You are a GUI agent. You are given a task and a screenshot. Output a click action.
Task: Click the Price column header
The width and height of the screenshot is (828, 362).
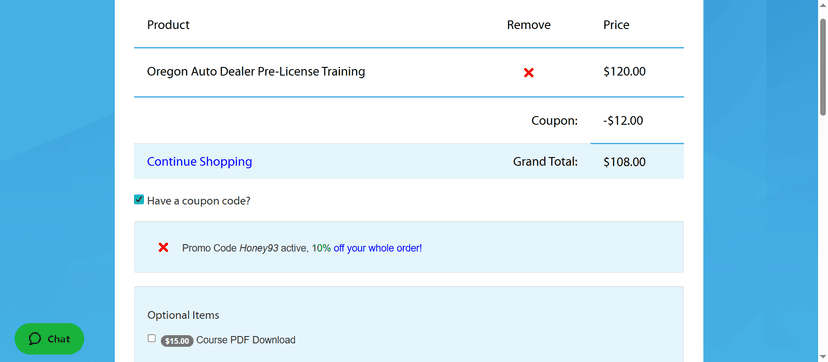pyautogui.click(x=616, y=25)
